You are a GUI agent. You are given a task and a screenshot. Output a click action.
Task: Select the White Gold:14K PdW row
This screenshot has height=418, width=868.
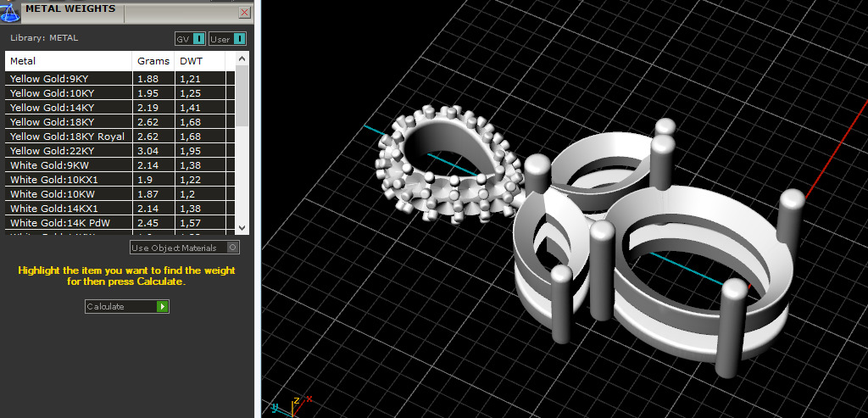pos(120,222)
